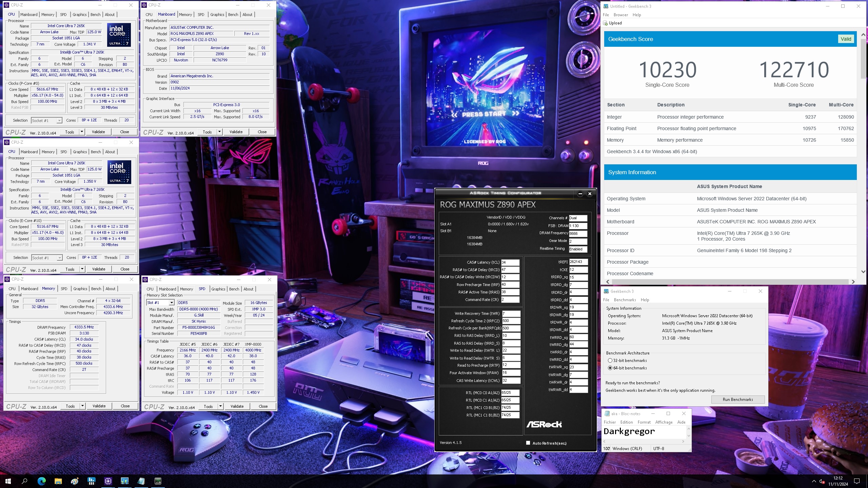
Task: Click the Geekbench results horizontal scrollbar
Action: tap(730, 282)
